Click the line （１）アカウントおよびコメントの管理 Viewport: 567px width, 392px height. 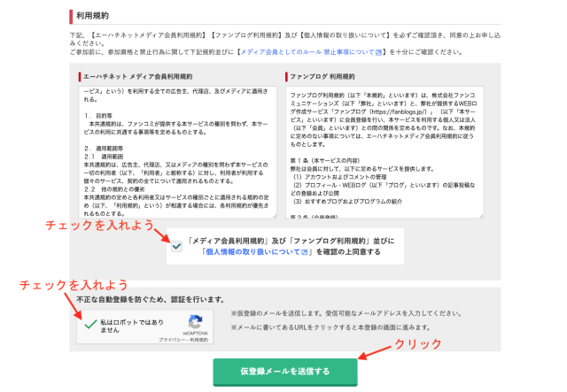(338, 177)
